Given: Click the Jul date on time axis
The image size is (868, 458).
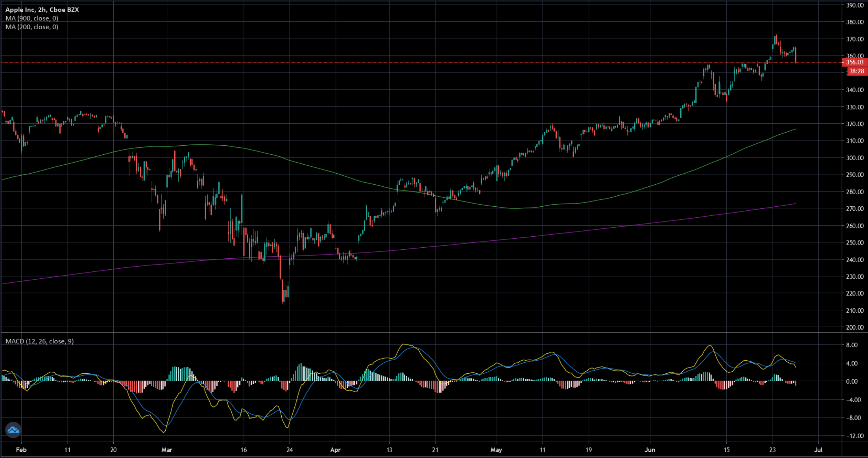Looking at the screenshot, I should tap(818, 450).
